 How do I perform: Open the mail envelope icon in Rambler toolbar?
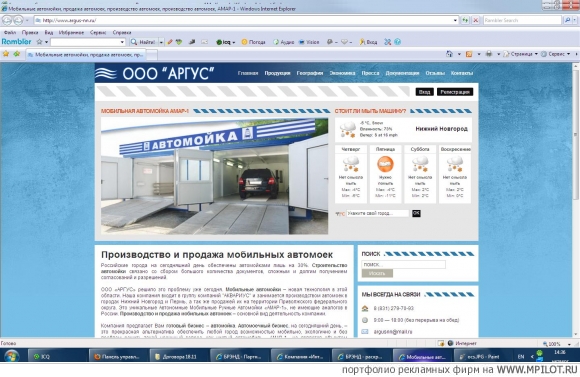click(x=204, y=42)
